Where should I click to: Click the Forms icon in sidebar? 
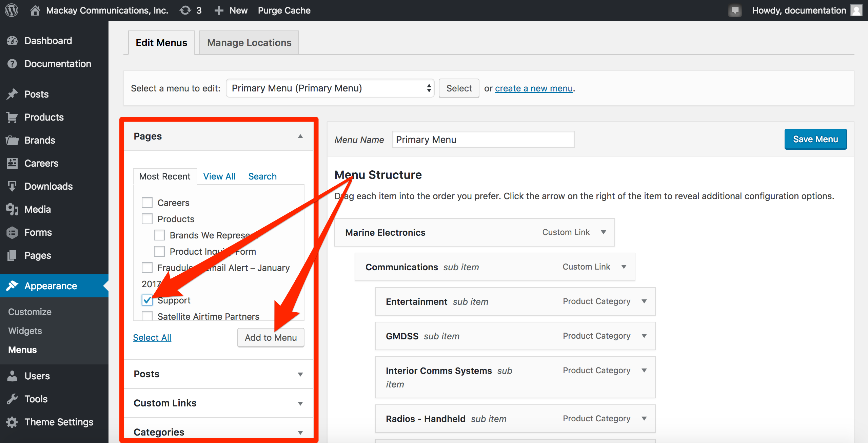12,232
